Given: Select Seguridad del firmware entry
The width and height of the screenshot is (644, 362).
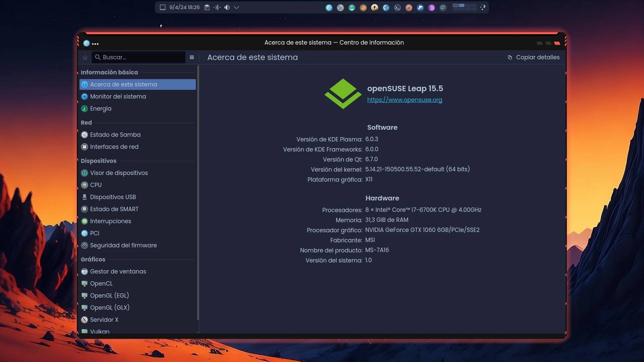Looking at the screenshot, I should click(123, 245).
